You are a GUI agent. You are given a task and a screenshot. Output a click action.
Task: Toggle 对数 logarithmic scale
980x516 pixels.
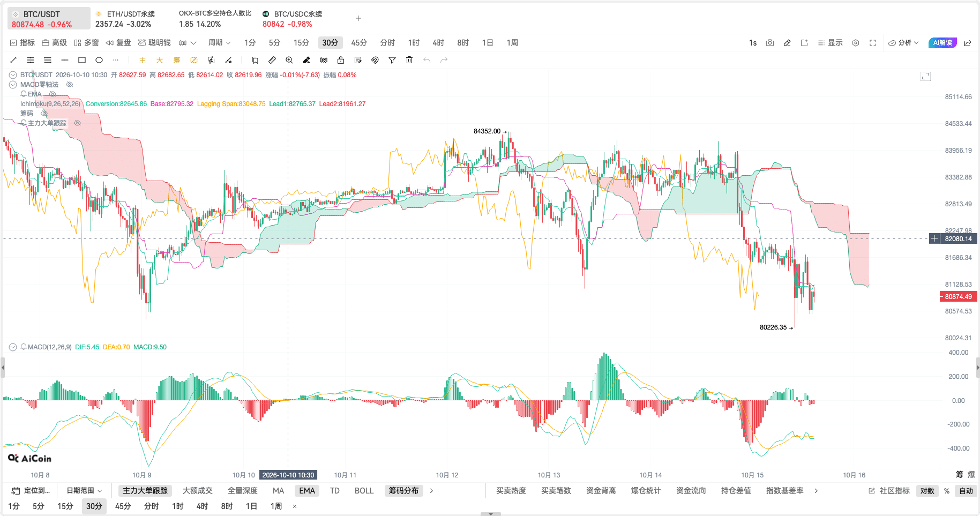pos(927,491)
